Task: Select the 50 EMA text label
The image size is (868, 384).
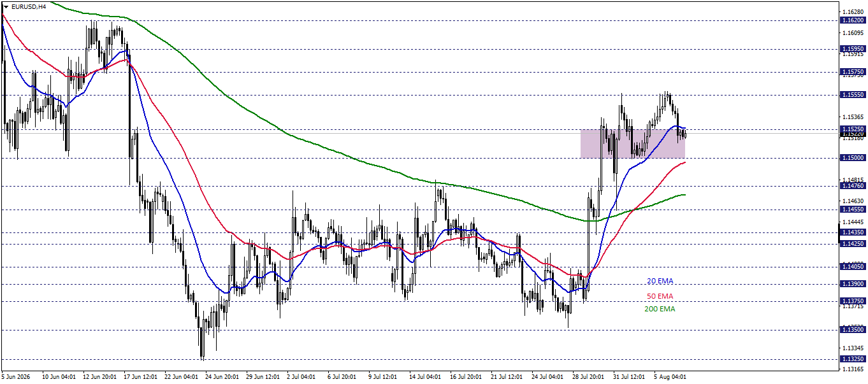Action: pyautogui.click(x=660, y=296)
